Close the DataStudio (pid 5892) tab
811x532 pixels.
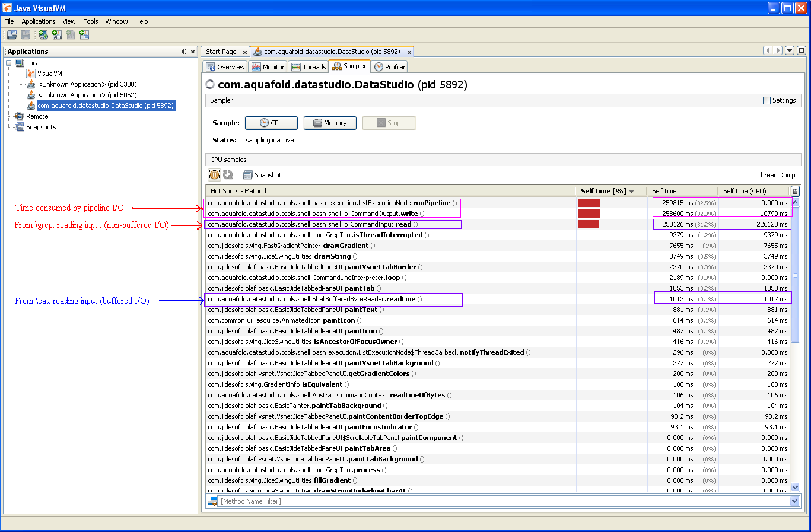pyautogui.click(x=409, y=52)
